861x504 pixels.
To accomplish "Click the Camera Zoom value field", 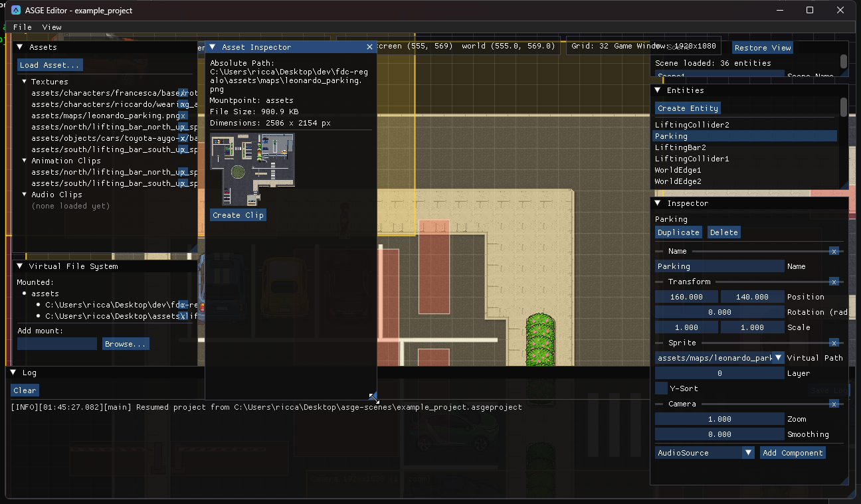I will click(x=719, y=419).
